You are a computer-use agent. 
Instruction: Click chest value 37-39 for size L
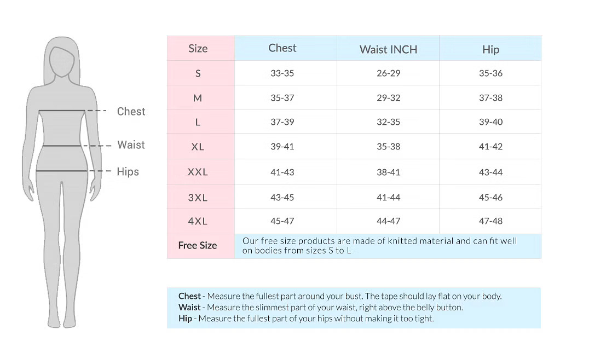pyautogui.click(x=282, y=122)
